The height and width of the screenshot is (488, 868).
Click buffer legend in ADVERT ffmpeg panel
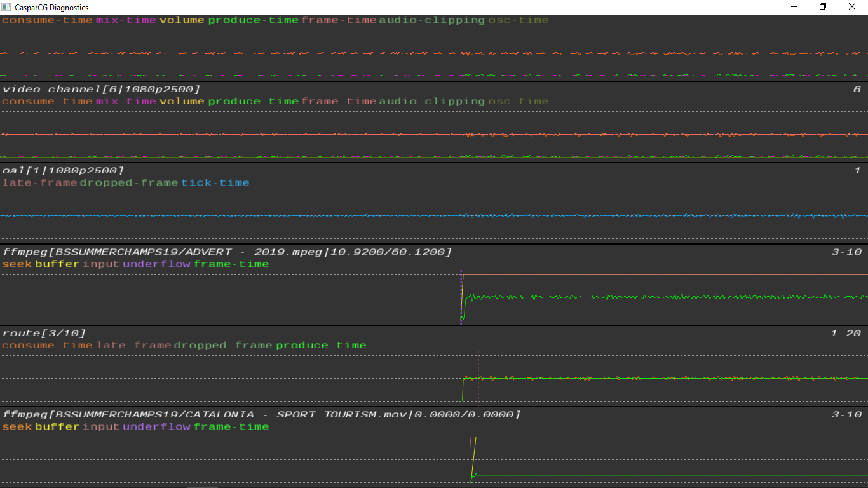[x=58, y=264]
